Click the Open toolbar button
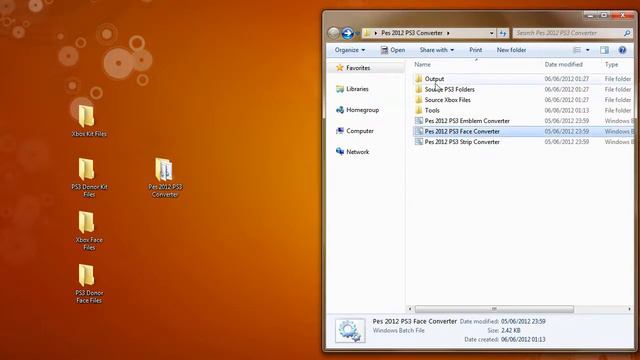The image size is (640, 360). click(393, 50)
